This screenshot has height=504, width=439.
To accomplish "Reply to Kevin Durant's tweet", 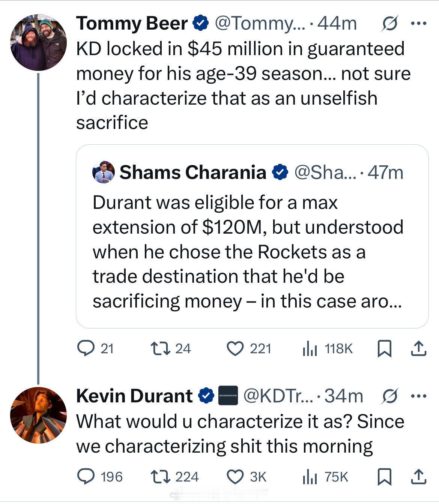I will click(x=85, y=477).
